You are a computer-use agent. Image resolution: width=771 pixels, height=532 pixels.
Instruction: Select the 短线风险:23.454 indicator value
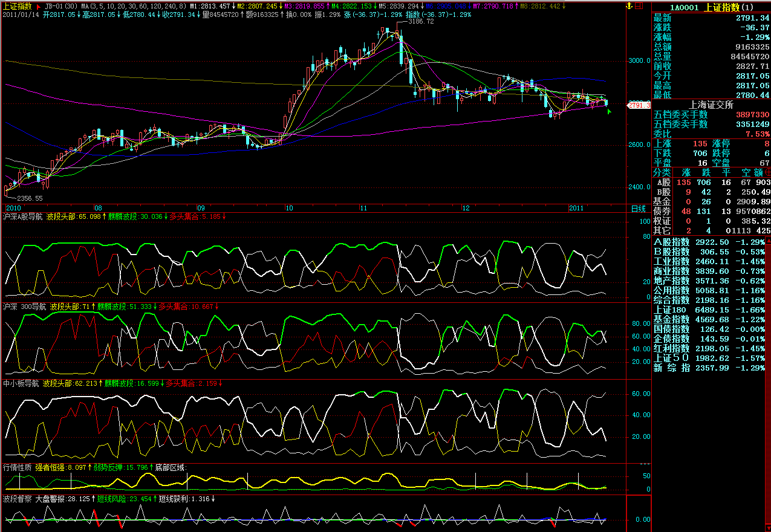(x=124, y=499)
